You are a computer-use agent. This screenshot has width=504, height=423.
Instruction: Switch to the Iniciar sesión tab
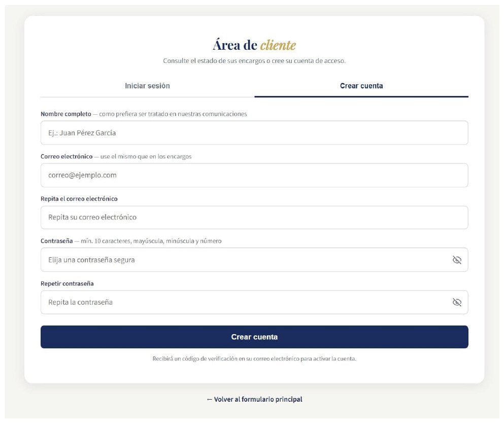[x=147, y=86]
